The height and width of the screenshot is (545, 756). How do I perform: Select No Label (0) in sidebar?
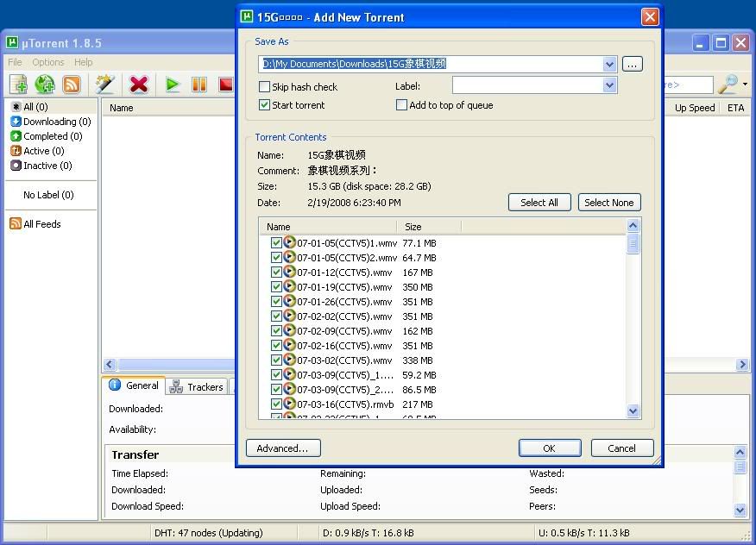click(x=48, y=195)
